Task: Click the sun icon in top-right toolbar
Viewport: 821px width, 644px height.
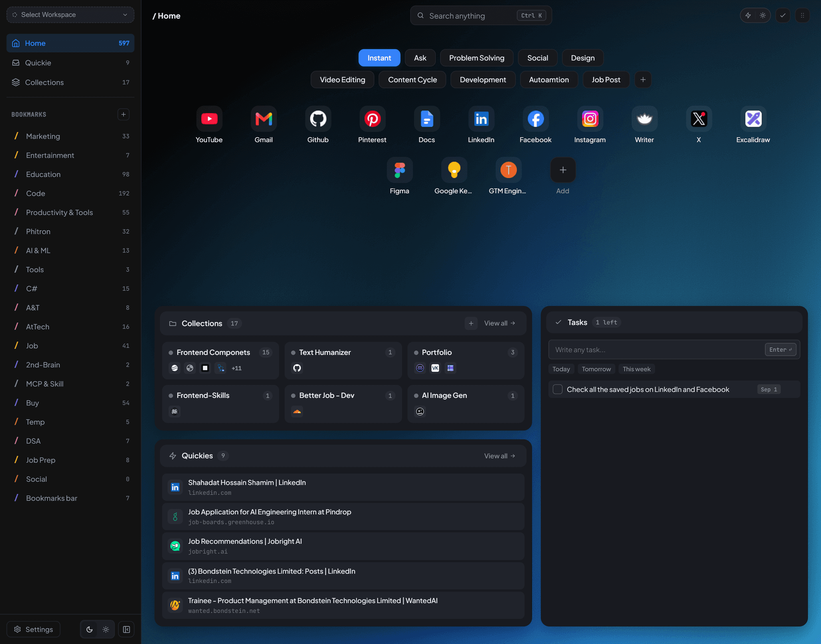Action: [x=763, y=16]
